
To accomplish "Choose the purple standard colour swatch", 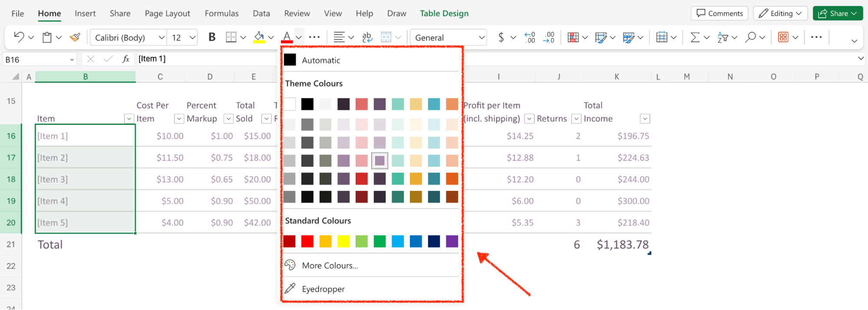I will (x=452, y=241).
